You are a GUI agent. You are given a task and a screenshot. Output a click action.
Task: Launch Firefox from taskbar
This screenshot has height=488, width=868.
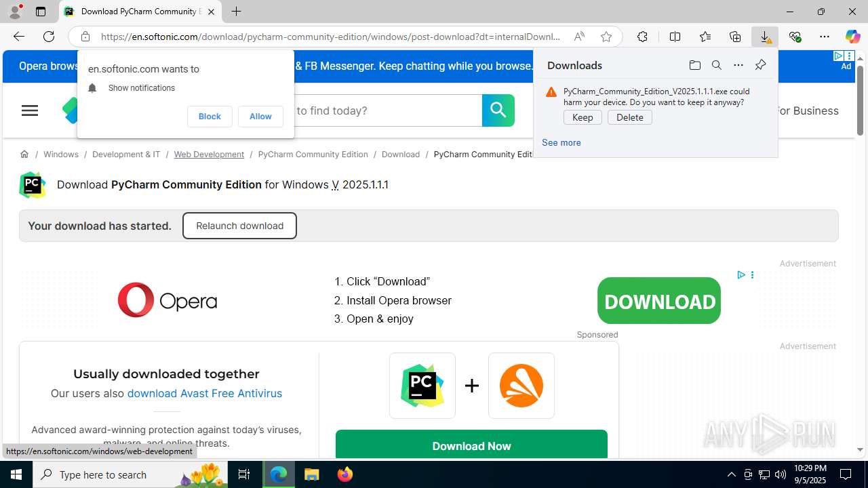[x=344, y=474]
